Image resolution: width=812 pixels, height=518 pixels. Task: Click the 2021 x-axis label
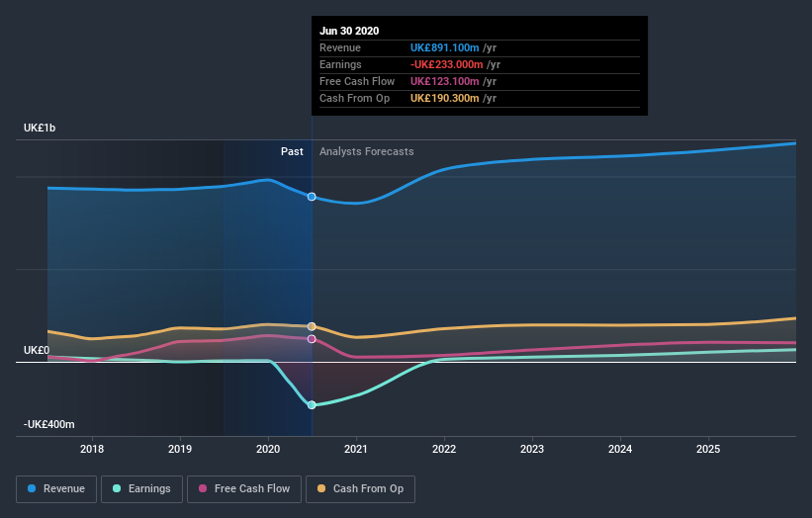point(356,449)
